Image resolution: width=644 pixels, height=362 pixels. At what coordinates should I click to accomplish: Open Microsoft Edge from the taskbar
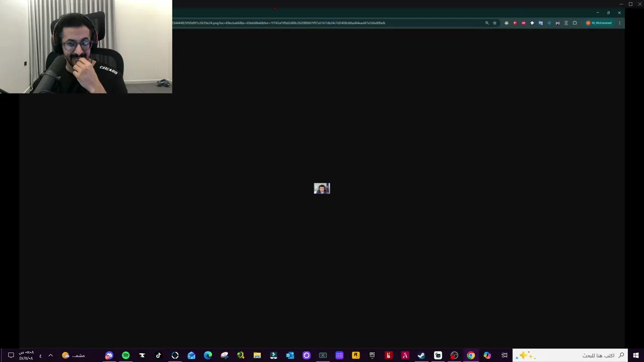click(x=208, y=355)
